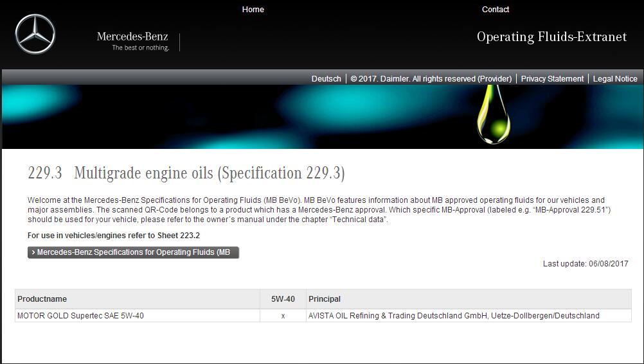Click the x mark in 5W-40 column
The image size is (644, 364).
[283, 316]
